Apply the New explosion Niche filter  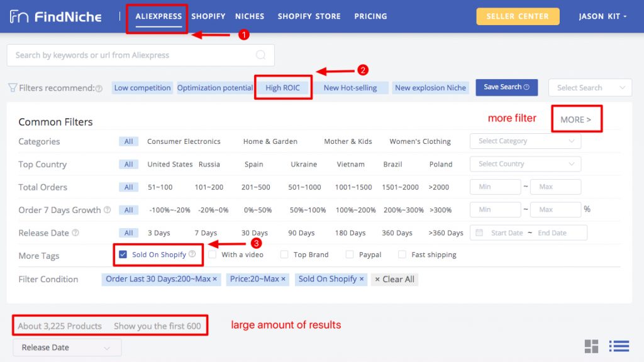click(x=430, y=88)
